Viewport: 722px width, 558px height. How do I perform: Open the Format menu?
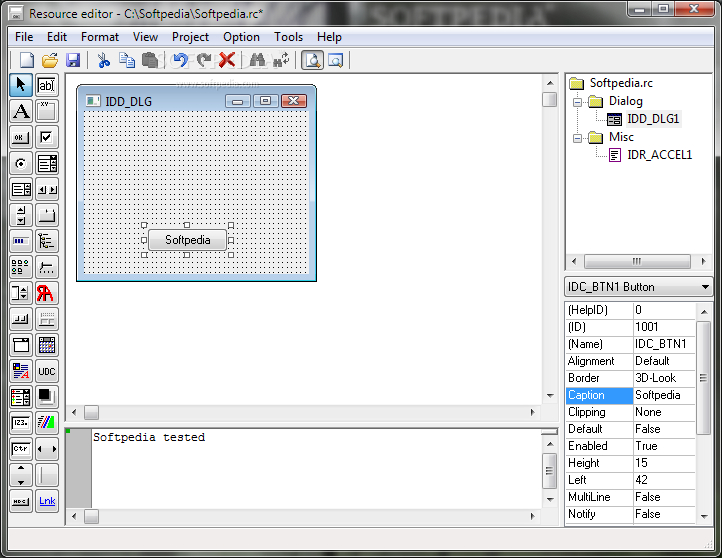(99, 37)
